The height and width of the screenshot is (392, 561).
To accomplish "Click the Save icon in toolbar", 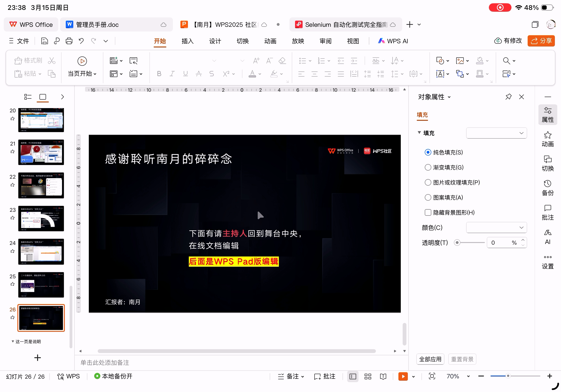I will 44,41.
